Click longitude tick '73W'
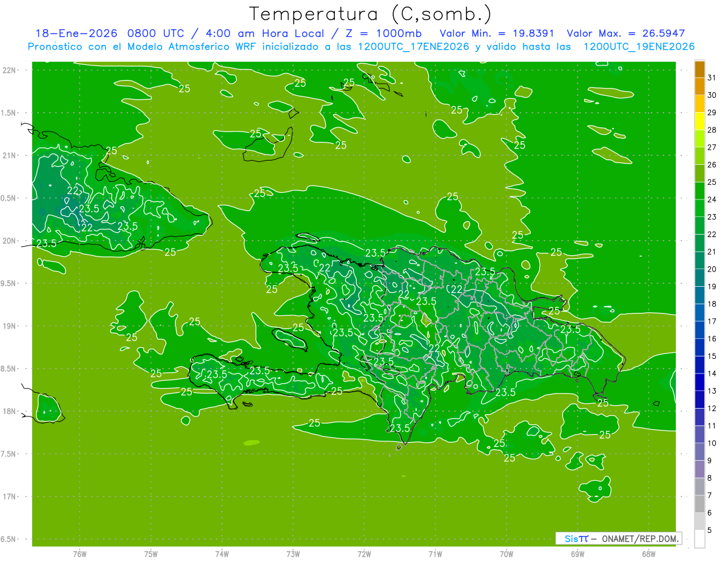Screen dimensions: 728x562 [x=293, y=554]
